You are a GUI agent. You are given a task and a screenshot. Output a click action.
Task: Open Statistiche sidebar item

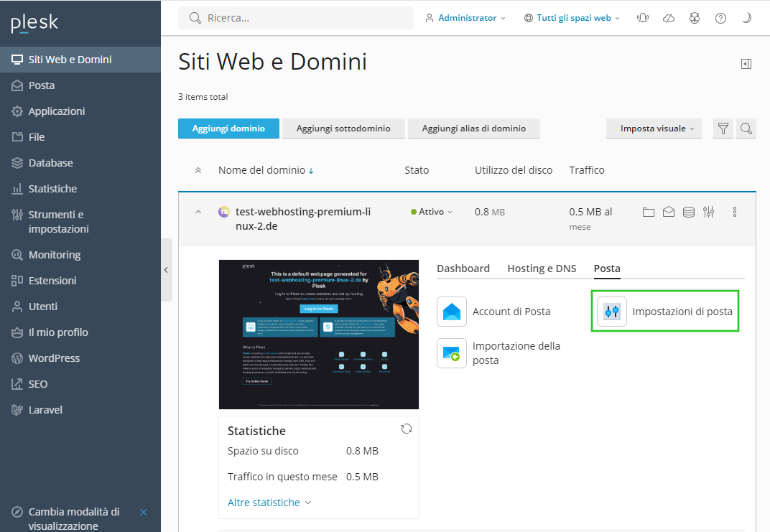[80, 189]
